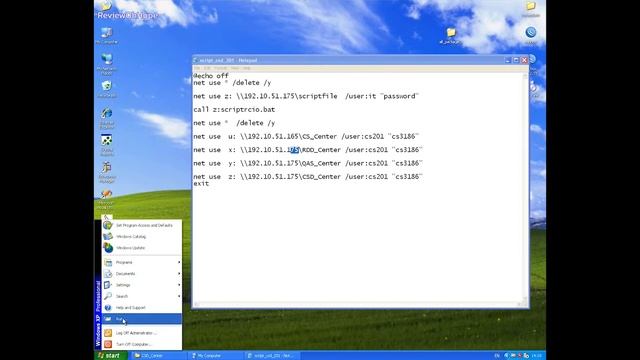Click Notepad horizontal scrollbar left arrow

point(196,304)
